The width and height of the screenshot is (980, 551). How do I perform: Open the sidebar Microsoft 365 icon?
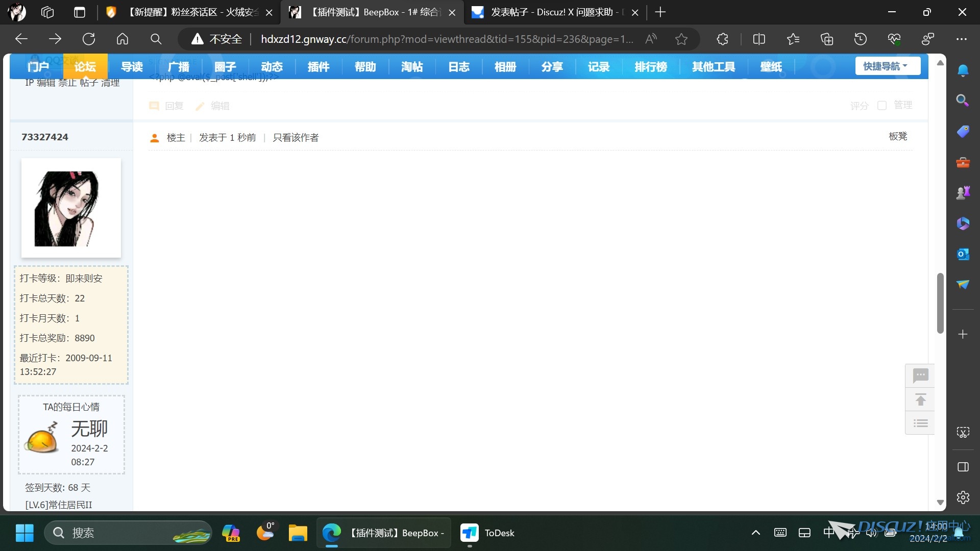pyautogui.click(x=963, y=223)
